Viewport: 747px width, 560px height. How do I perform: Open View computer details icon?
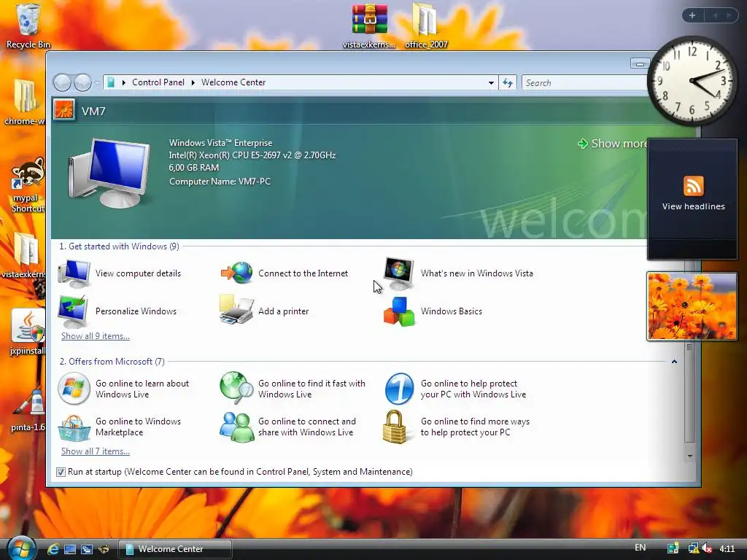(x=74, y=273)
